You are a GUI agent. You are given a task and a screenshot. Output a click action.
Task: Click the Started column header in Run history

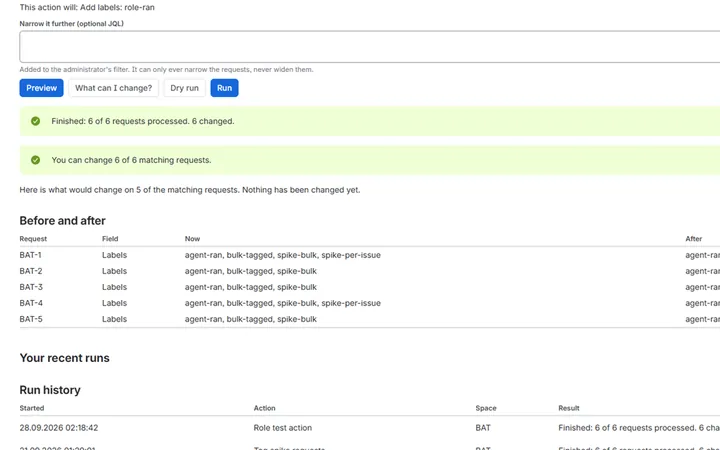tap(32, 408)
